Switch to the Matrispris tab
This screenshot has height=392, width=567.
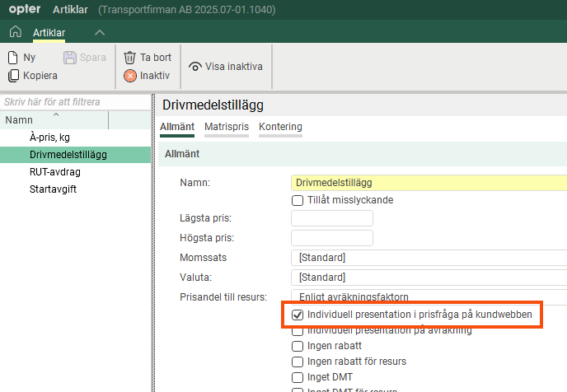tap(226, 127)
